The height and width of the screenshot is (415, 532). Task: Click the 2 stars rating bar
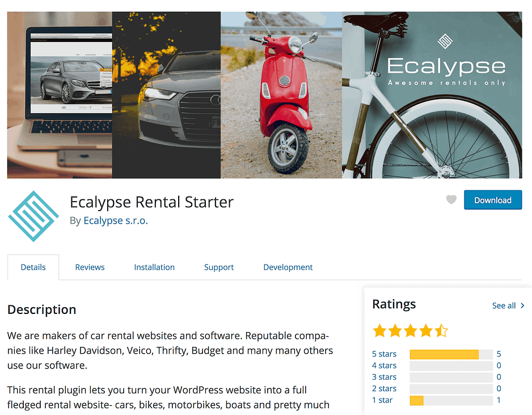click(x=451, y=389)
